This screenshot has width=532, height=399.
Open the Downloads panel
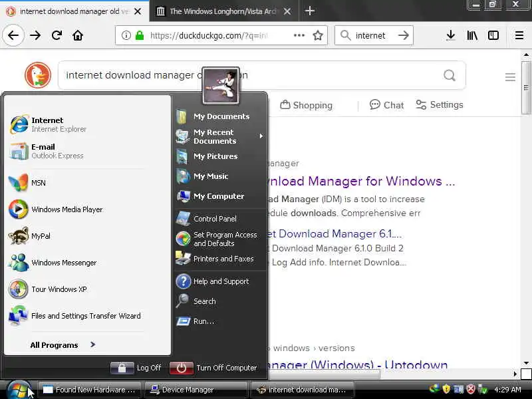[x=451, y=35]
